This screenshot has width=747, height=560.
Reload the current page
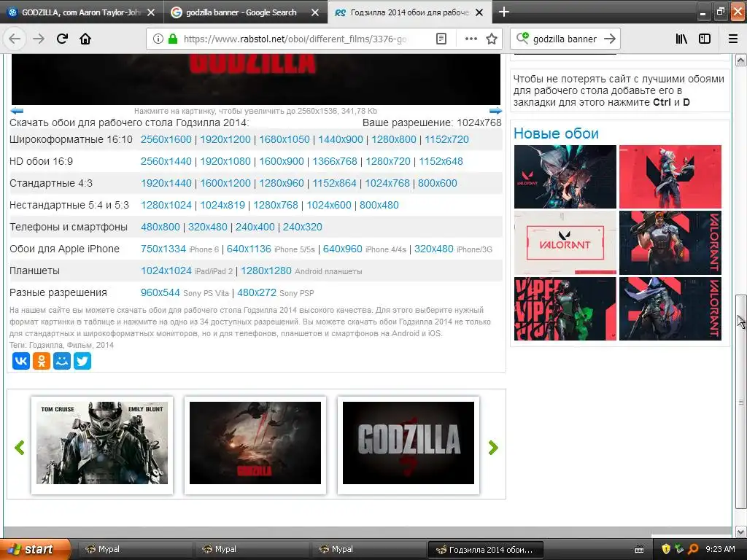coord(62,39)
